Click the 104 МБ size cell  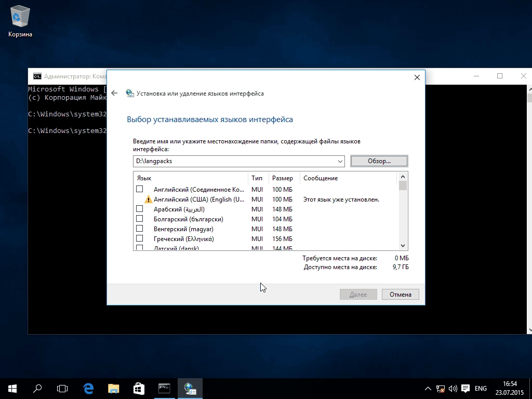pyautogui.click(x=282, y=219)
